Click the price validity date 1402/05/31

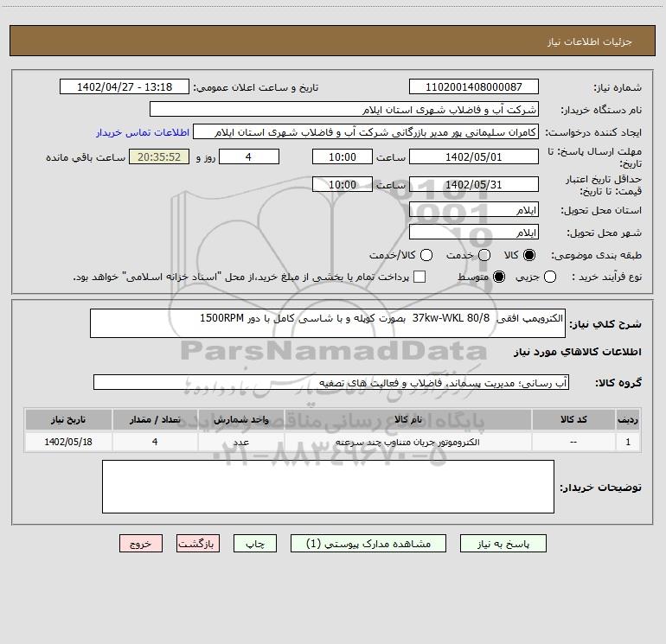(474, 184)
